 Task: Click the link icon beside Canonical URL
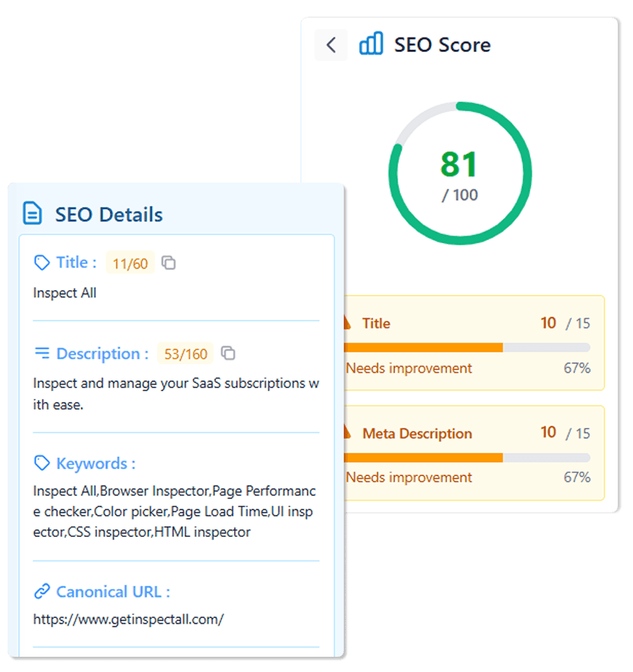(x=42, y=591)
